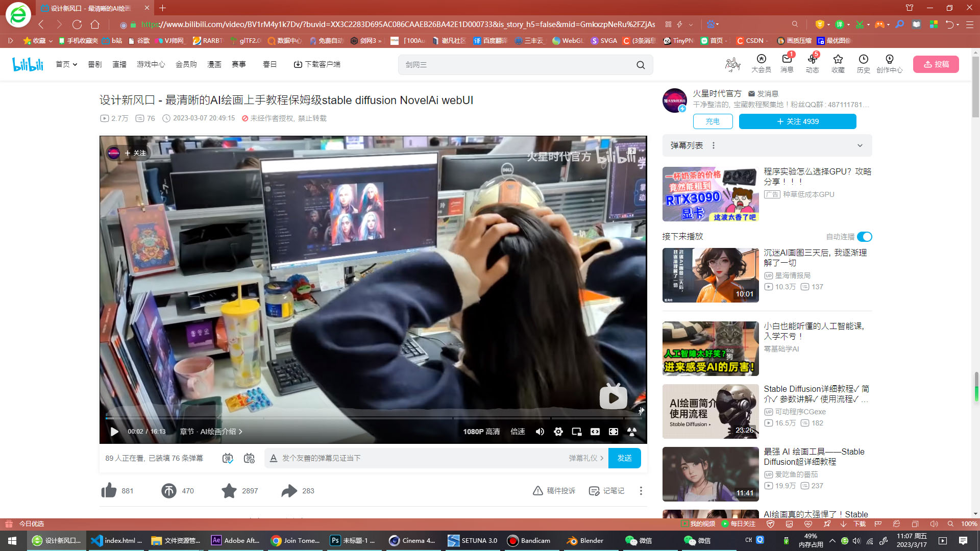Open RTX3090 GPU ad thumbnail
Viewport: 980px width, 551px height.
[710, 194]
